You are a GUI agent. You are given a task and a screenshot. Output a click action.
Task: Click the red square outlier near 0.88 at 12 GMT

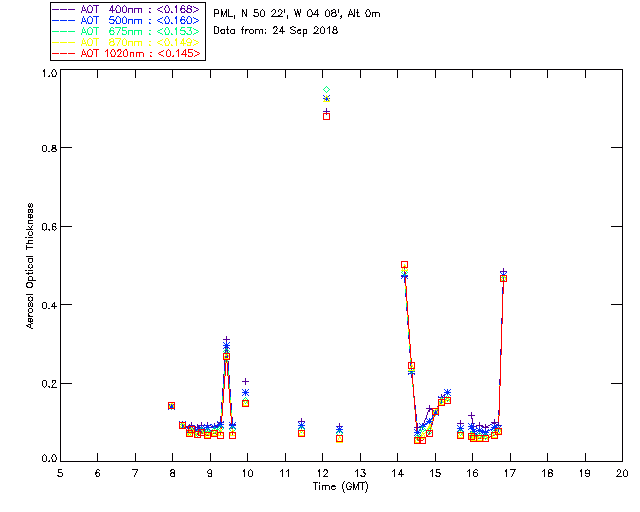click(x=327, y=116)
